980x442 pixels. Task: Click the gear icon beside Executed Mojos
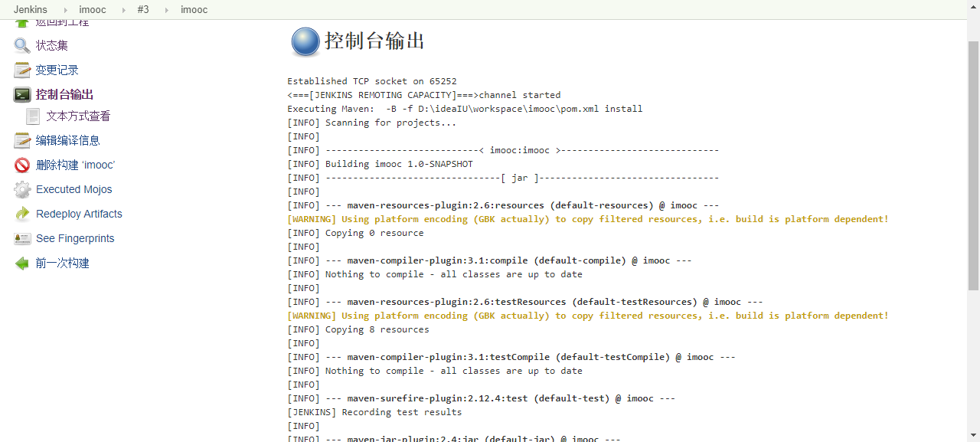22,189
